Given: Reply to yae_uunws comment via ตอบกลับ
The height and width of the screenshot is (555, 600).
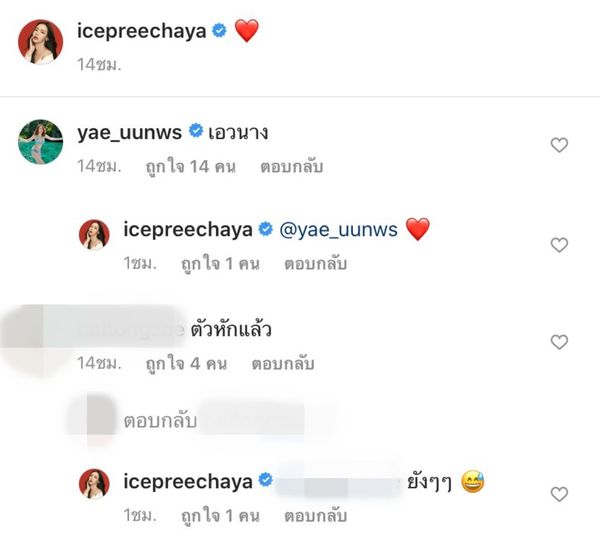Looking at the screenshot, I should pyautogui.click(x=292, y=167).
